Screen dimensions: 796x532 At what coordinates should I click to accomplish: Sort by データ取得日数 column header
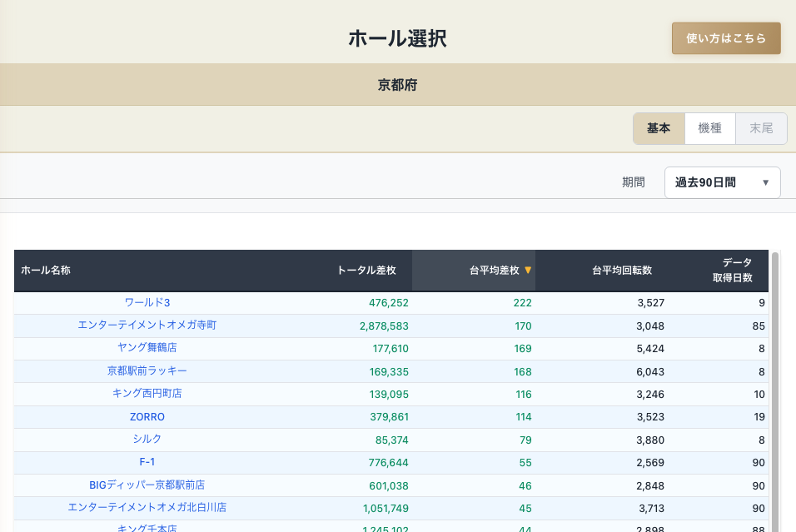pyautogui.click(x=732, y=271)
